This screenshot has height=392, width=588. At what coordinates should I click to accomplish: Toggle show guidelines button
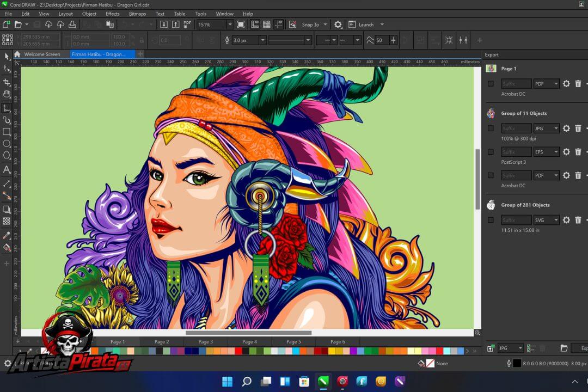coord(278,24)
